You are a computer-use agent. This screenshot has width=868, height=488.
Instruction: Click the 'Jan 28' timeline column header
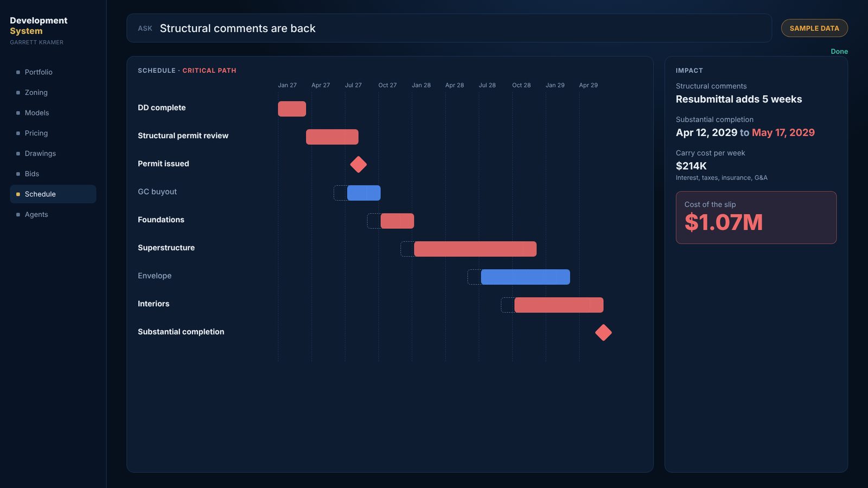(x=421, y=85)
